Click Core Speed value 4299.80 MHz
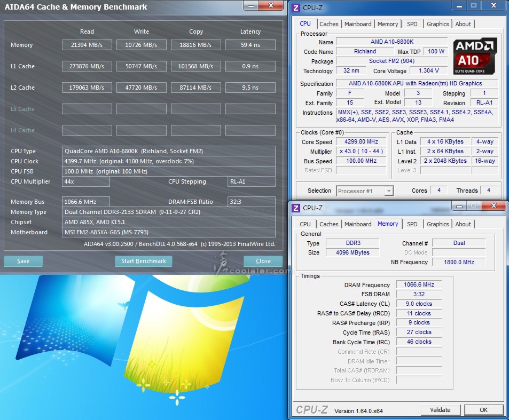The height and width of the screenshot is (420, 509). [x=361, y=142]
